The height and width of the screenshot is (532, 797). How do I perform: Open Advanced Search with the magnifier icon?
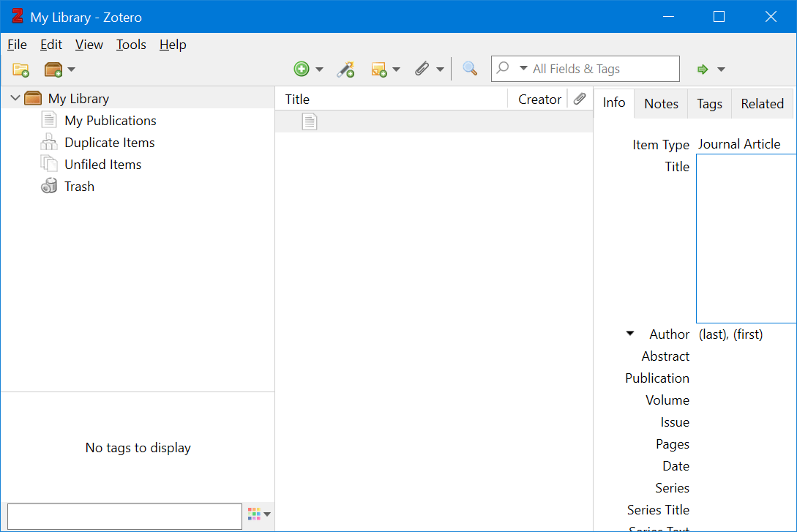click(469, 68)
